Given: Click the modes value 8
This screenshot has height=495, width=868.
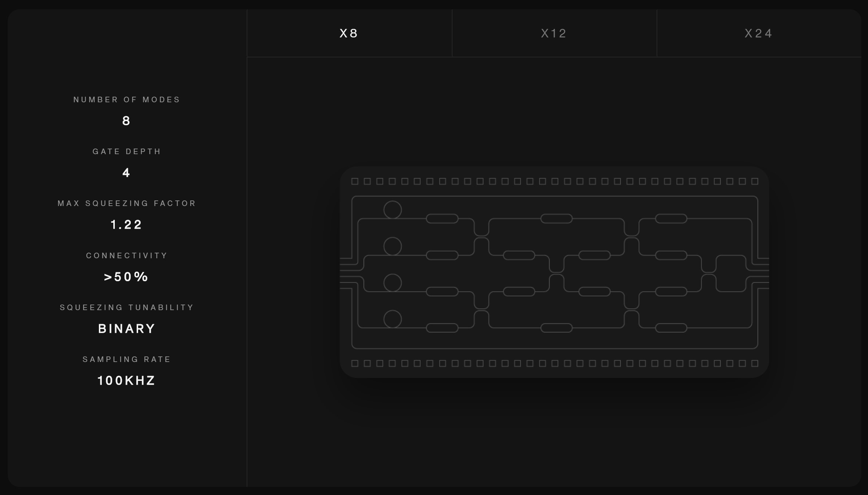Looking at the screenshot, I should click(x=126, y=121).
